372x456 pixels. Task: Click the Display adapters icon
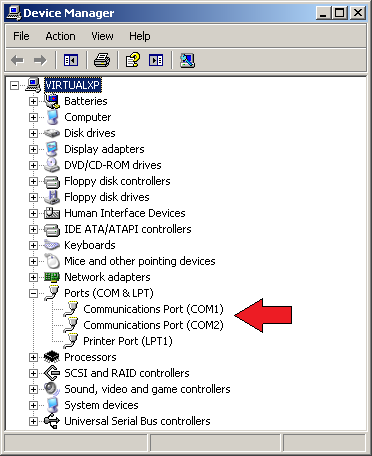point(52,149)
